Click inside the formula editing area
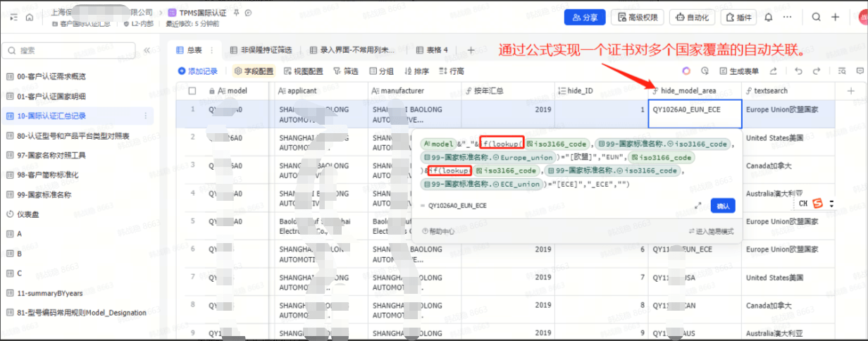 pyautogui.click(x=576, y=163)
